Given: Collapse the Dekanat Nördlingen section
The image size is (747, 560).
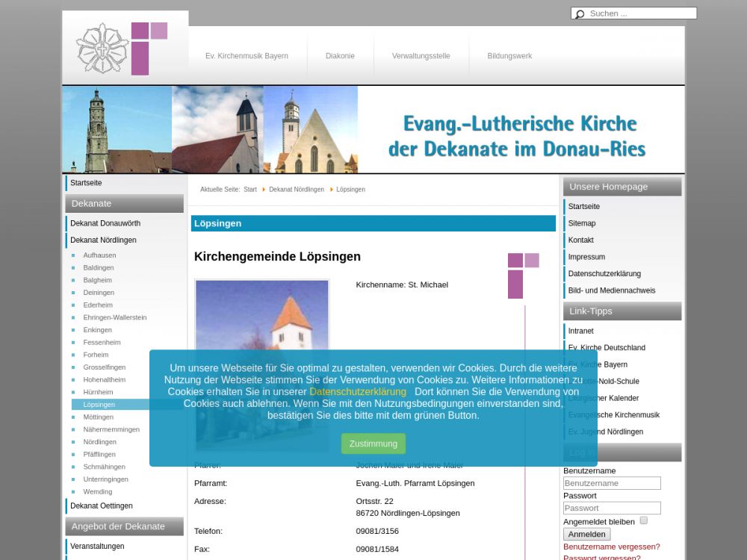Looking at the screenshot, I should point(103,240).
